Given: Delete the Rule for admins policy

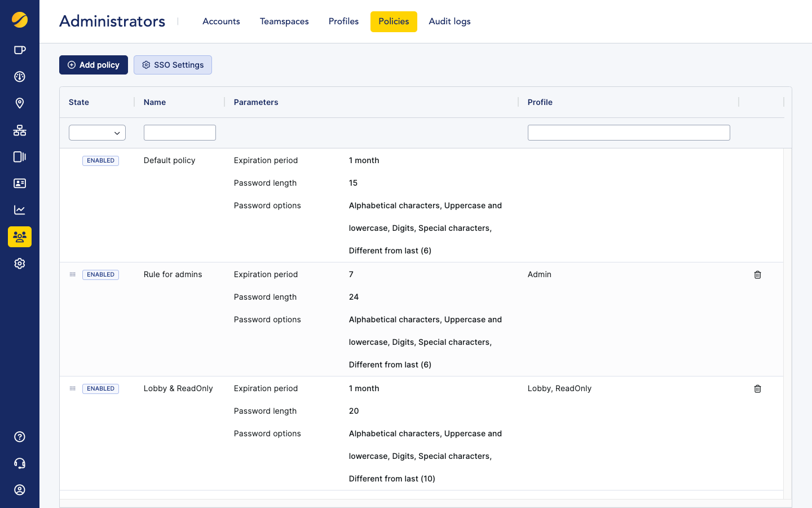Looking at the screenshot, I should coord(757,274).
